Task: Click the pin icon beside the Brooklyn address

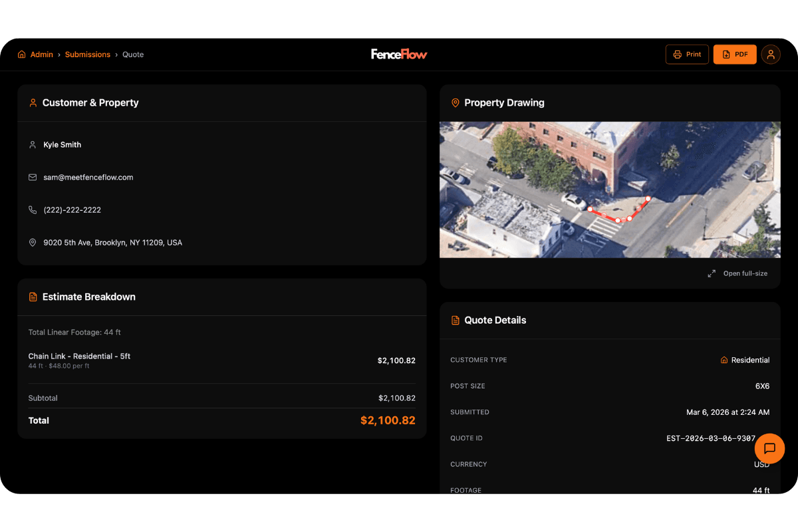Action: coord(33,242)
